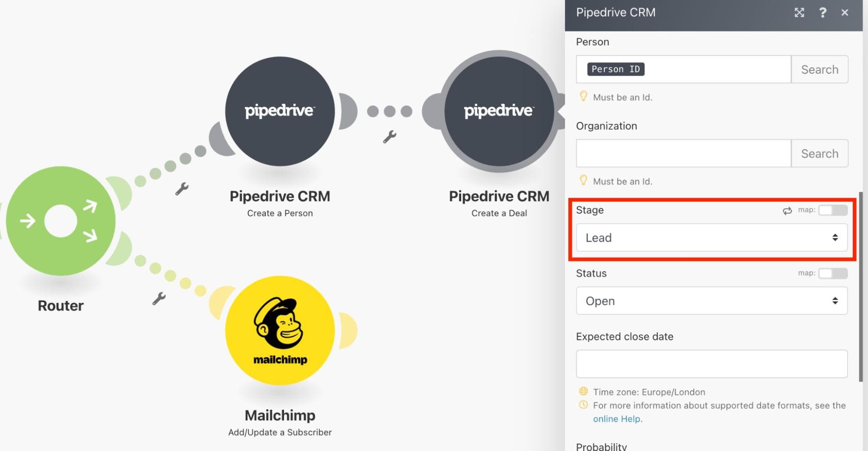This screenshot has width=868, height=451.
Task: Open the Stage dropdown showing Lead
Action: (x=711, y=237)
